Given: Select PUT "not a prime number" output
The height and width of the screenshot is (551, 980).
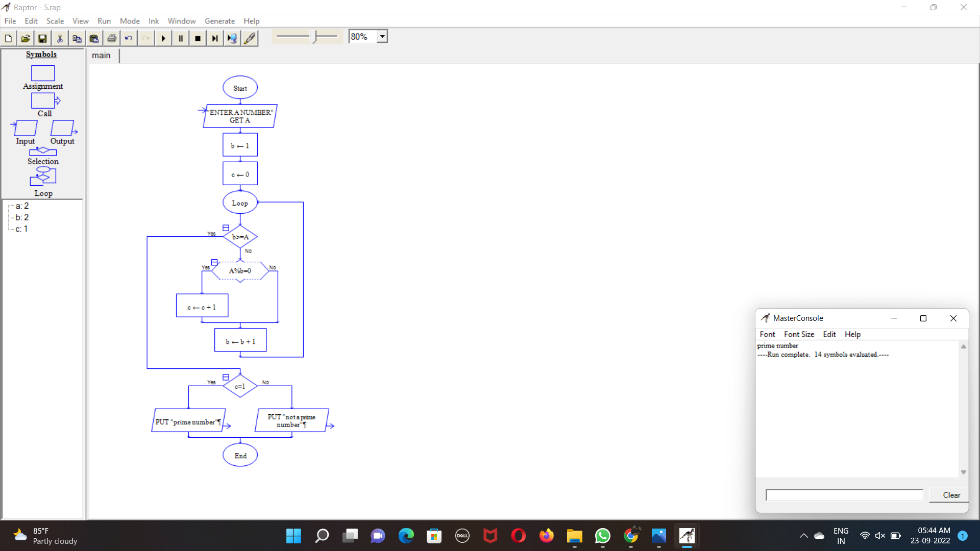Looking at the screenshot, I should click(x=291, y=420).
